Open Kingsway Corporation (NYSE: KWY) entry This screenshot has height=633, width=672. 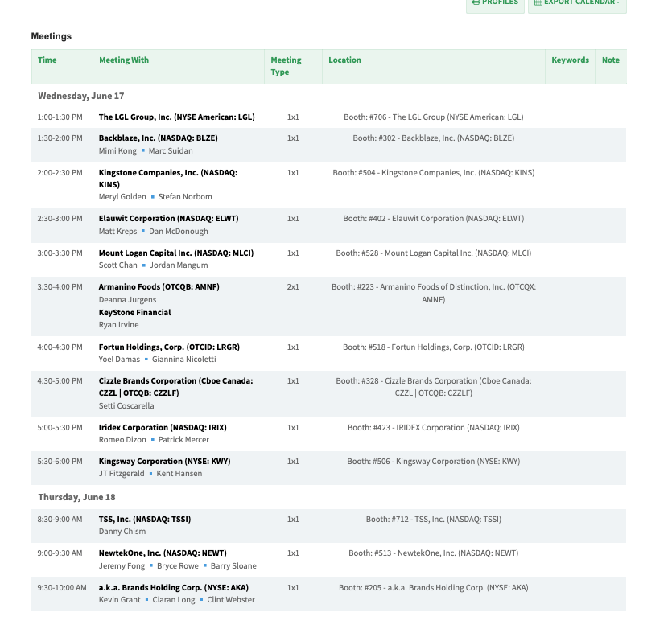[164, 461]
